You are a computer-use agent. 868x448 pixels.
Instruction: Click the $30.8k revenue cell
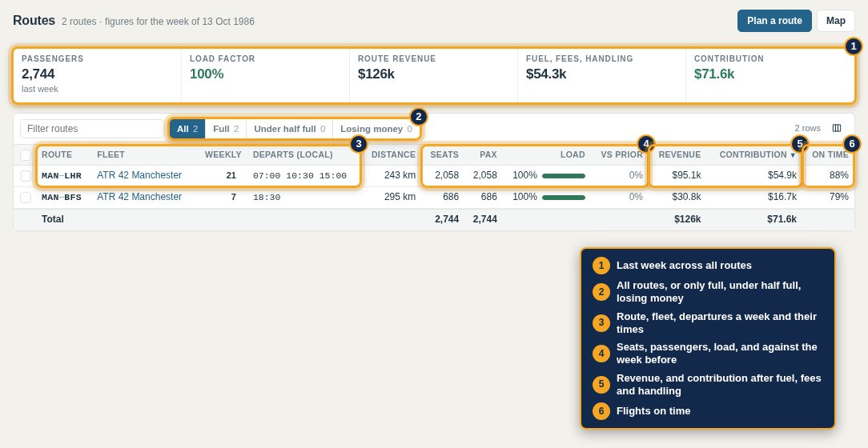point(686,197)
